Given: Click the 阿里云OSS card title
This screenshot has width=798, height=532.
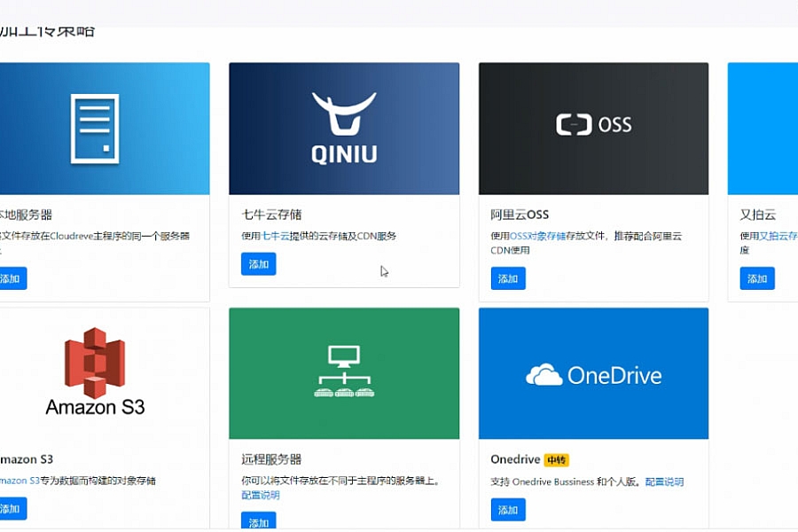Looking at the screenshot, I should pos(520,215).
